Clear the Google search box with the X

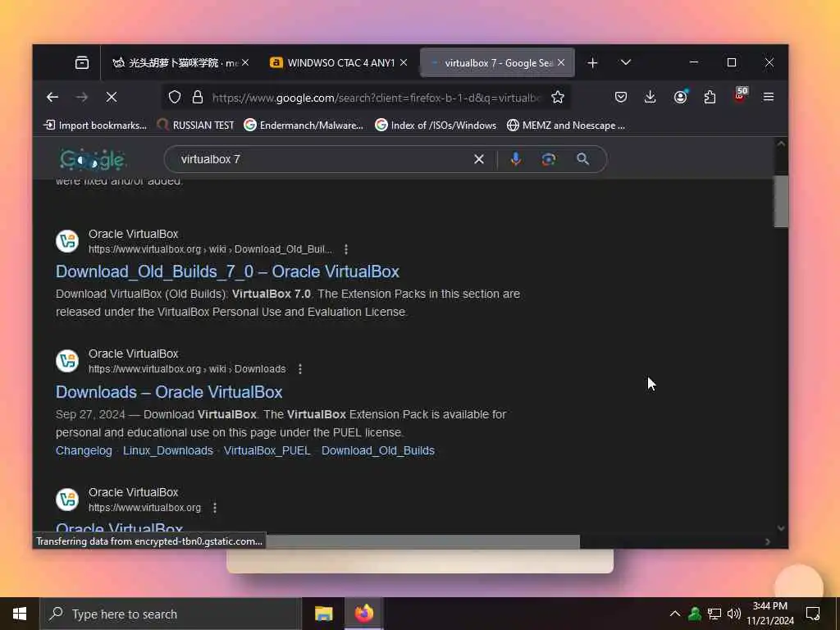(x=479, y=159)
